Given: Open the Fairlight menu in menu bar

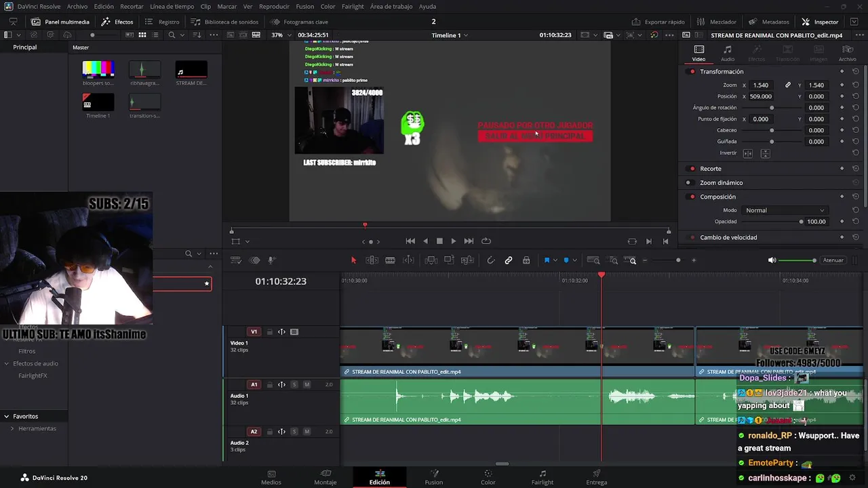Looking at the screenshot, I should [x=353, y=6].
